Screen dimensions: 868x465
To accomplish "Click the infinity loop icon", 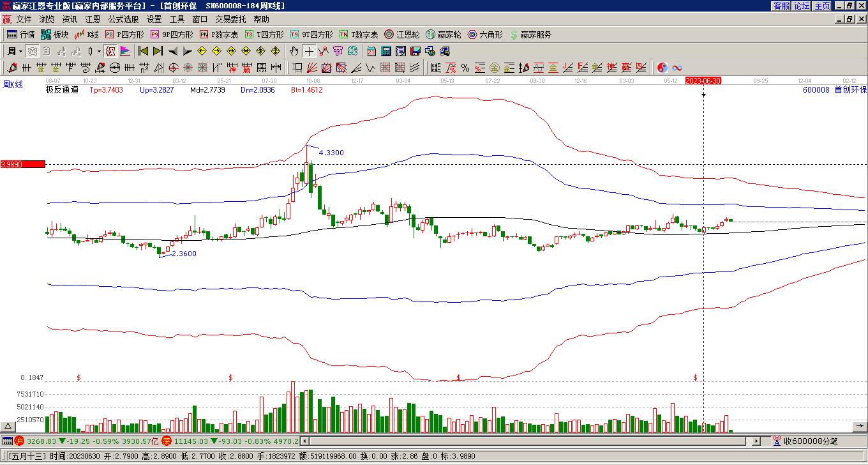I will click(677, 68).
